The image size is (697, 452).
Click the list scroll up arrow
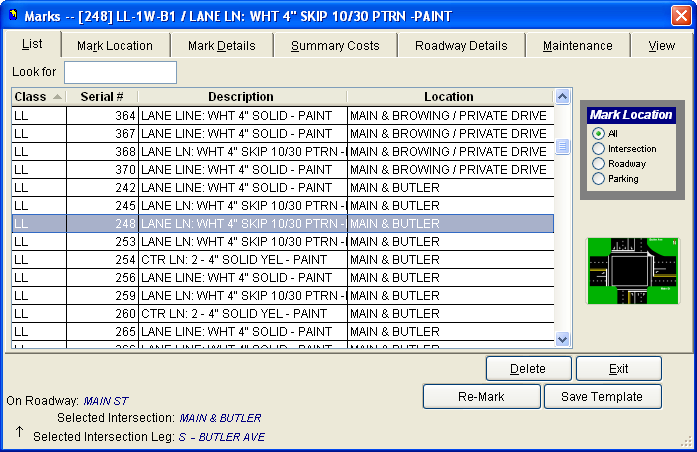562,96
